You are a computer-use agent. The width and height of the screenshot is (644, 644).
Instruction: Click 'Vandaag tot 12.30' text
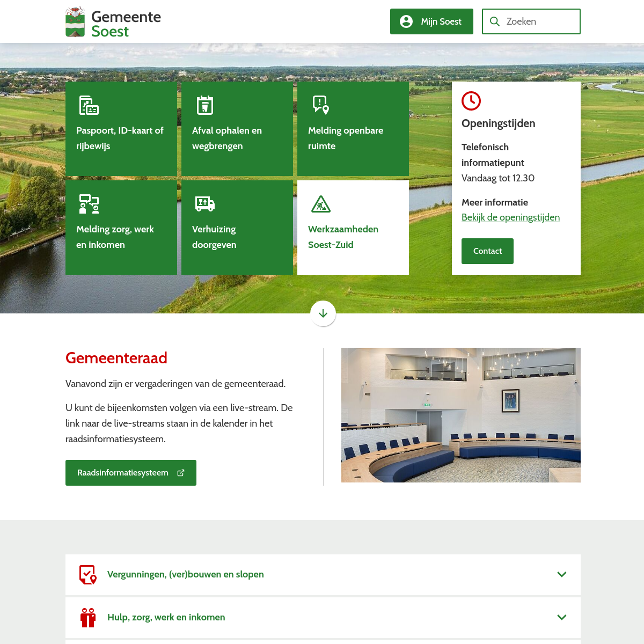(x=498, y=178)
